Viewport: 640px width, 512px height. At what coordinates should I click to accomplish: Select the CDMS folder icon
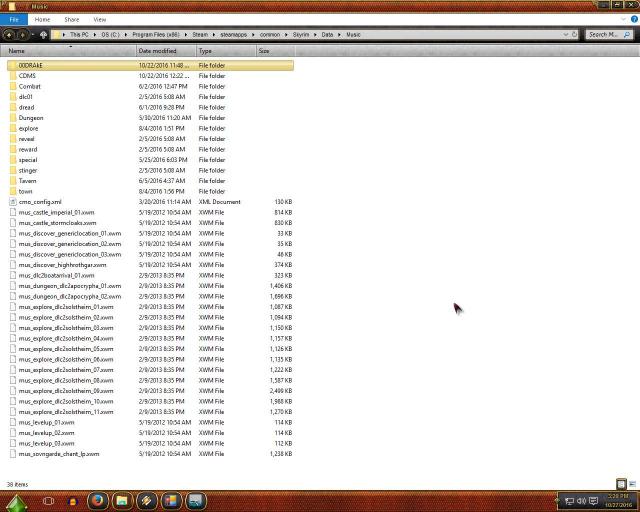click(12, 76)
